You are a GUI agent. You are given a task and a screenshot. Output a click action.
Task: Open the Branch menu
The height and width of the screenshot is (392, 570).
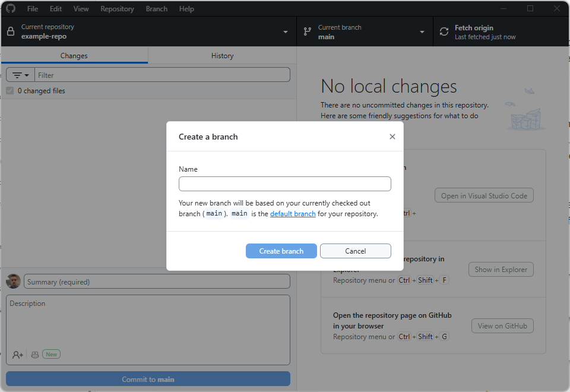pos(156,9)
